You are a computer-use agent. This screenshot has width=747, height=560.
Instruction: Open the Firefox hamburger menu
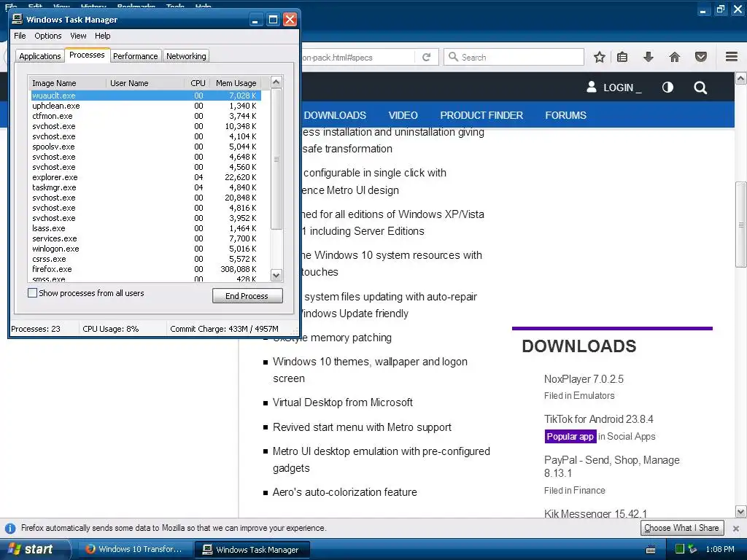coord(732,57)
